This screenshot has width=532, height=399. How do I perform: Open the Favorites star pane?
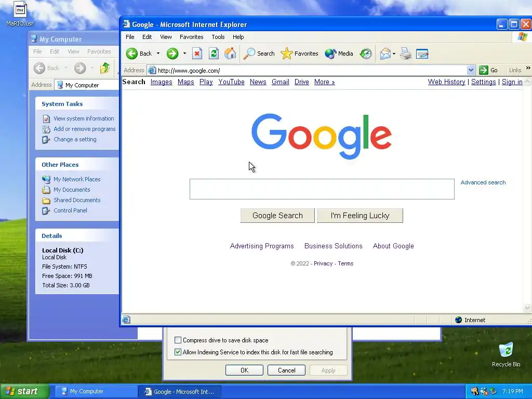click(300, 54)
